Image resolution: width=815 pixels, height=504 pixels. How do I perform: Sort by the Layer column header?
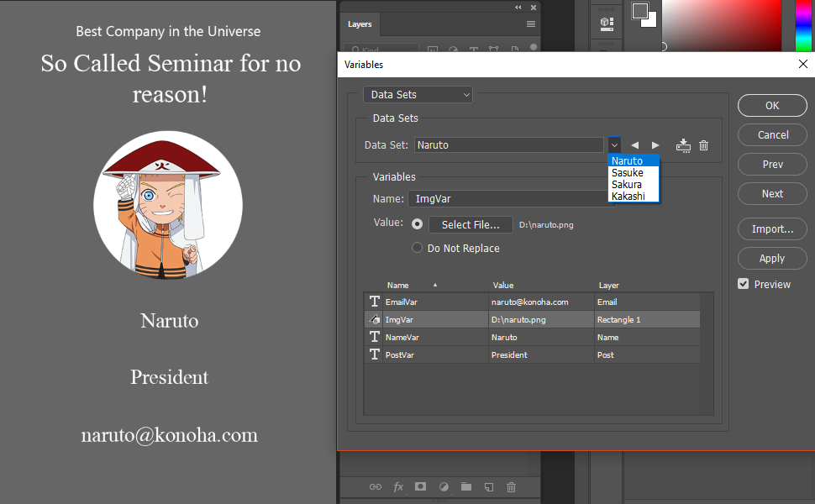[608, 286]
